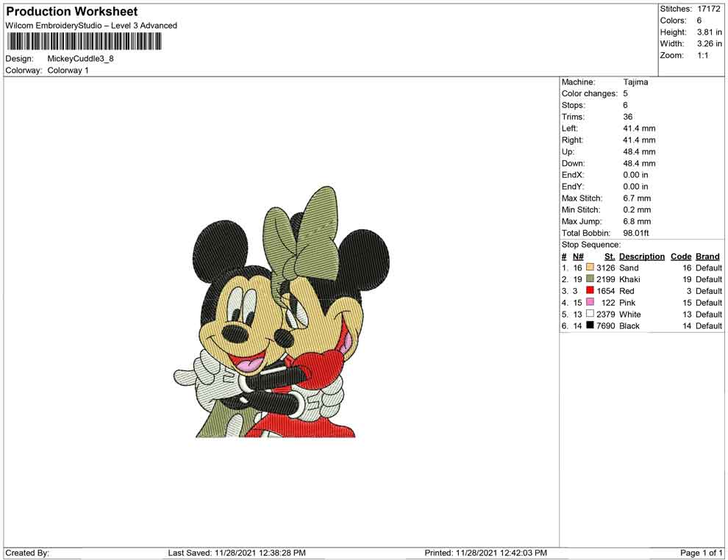
Task: Click the Zoom value 1:1
Action: pyautogui.click(x=702, y=55)
